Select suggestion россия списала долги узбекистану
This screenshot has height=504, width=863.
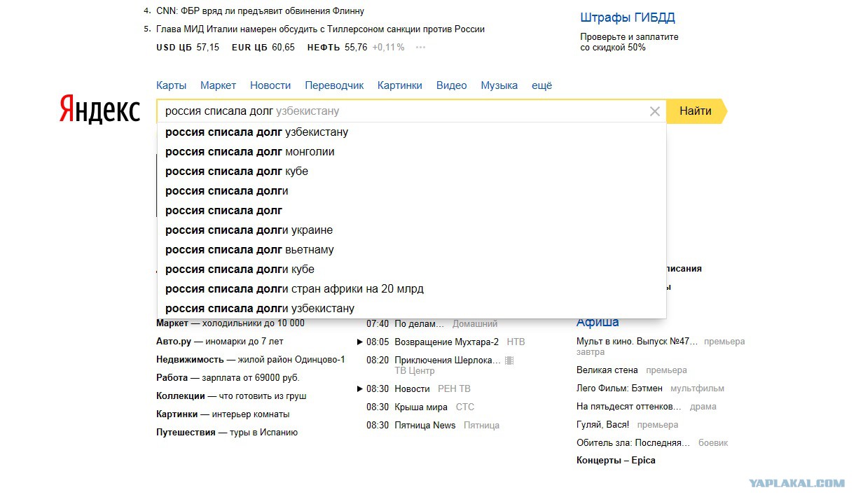coord(412,309)
